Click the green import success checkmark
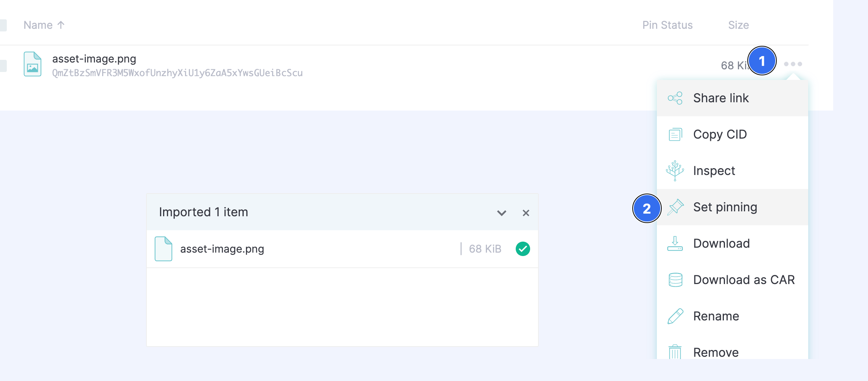868x381 pixels. 523,249
